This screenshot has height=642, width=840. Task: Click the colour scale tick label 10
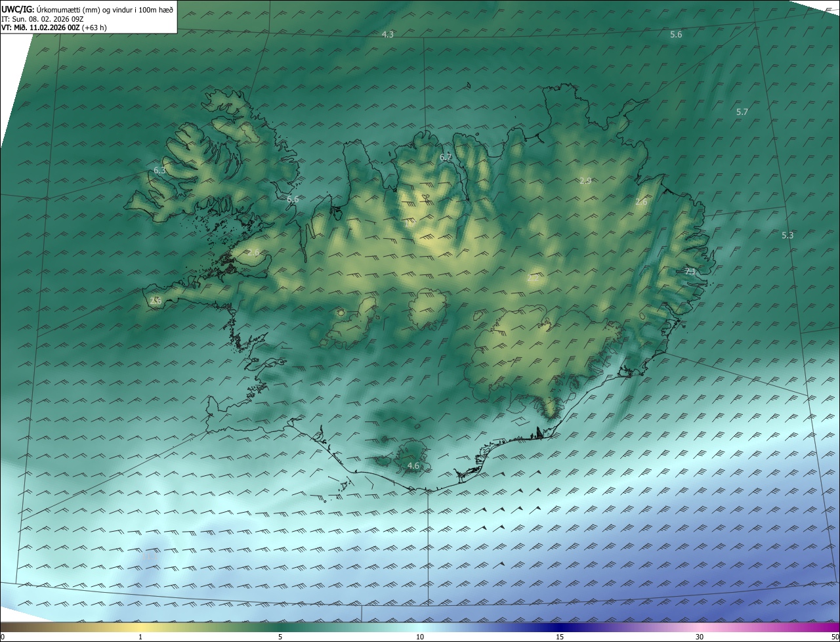coord(420,637)
